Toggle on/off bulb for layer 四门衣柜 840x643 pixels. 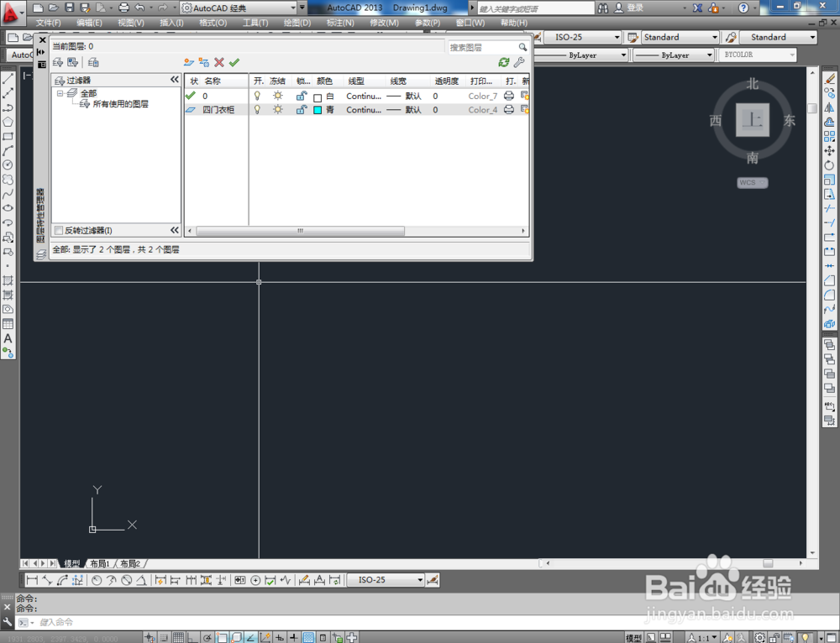pyautogui.click(x=258, y=109)
